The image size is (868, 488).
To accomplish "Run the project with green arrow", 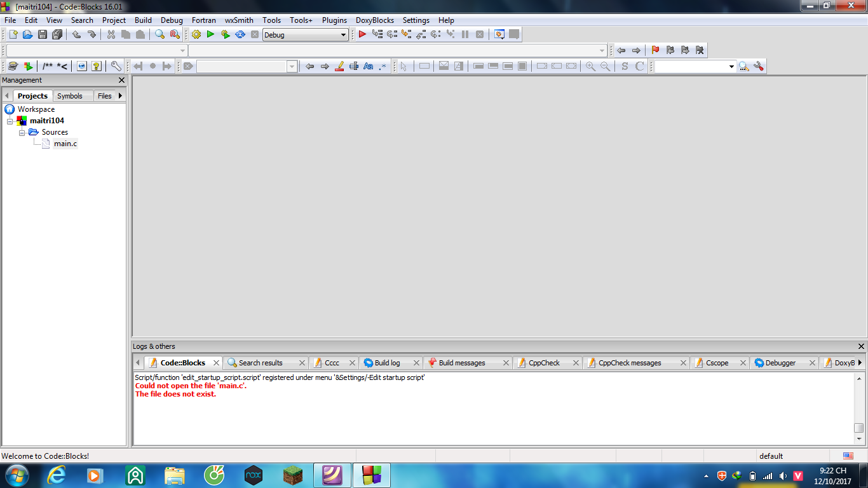I will (210, 34).
